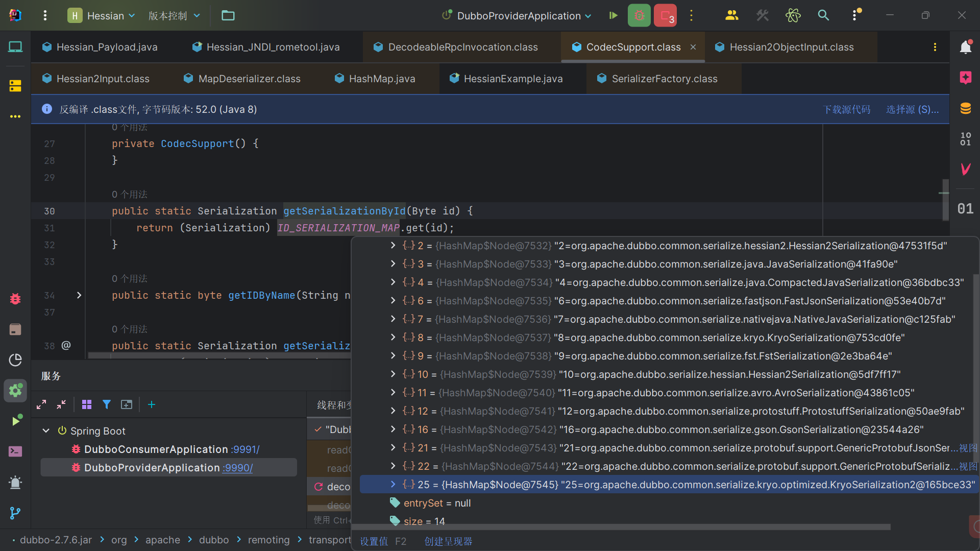Collapse the Spring Boot services node

[x=46, y=430]
